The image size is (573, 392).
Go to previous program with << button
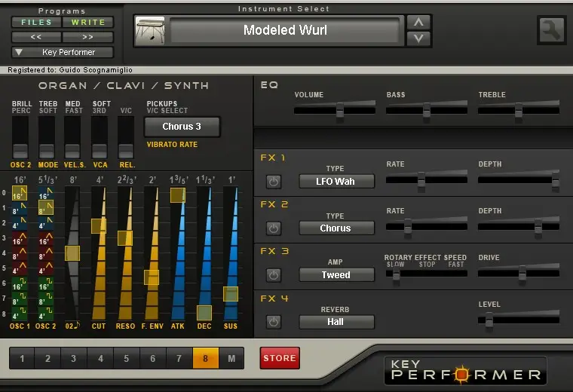(36, 37)
